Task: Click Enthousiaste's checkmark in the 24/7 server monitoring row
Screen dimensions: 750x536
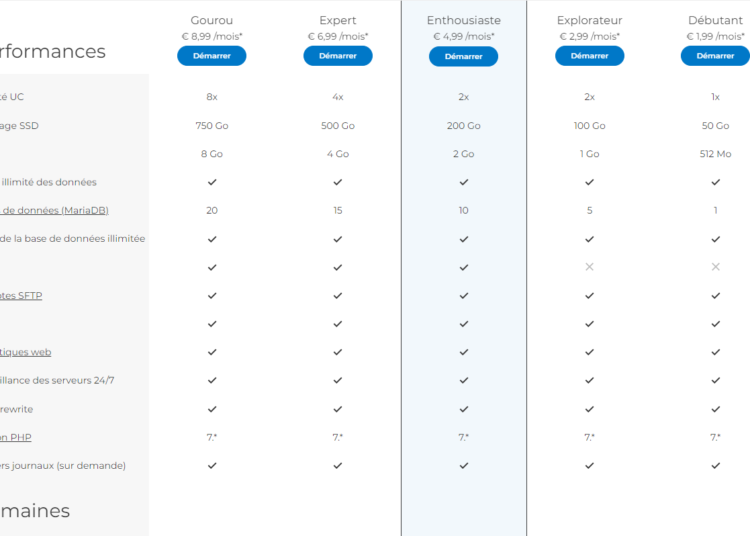Action: pyautogui.click(x=464, y=381)
